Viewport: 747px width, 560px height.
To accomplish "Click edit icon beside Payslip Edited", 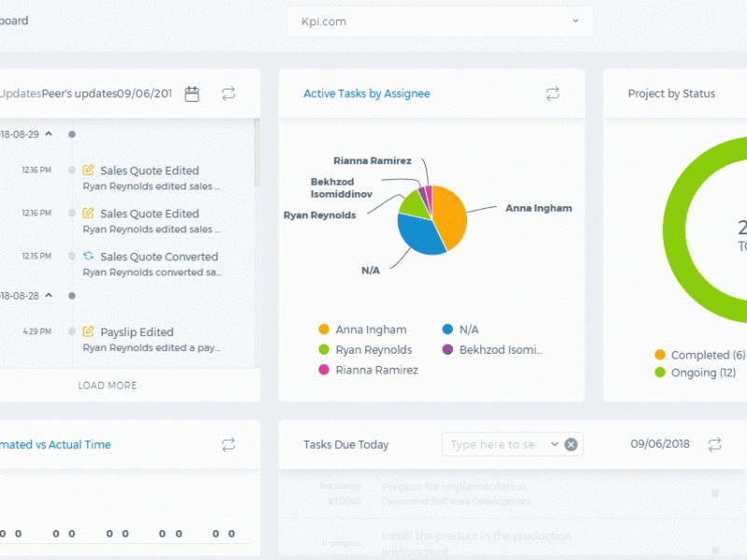I will 88,331.
